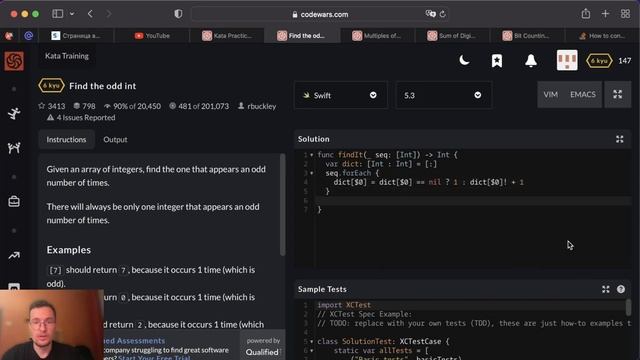Click the Examples heading
Image resolution: width=640 pixels, height=360 pixels.
(x=69, y=250)
